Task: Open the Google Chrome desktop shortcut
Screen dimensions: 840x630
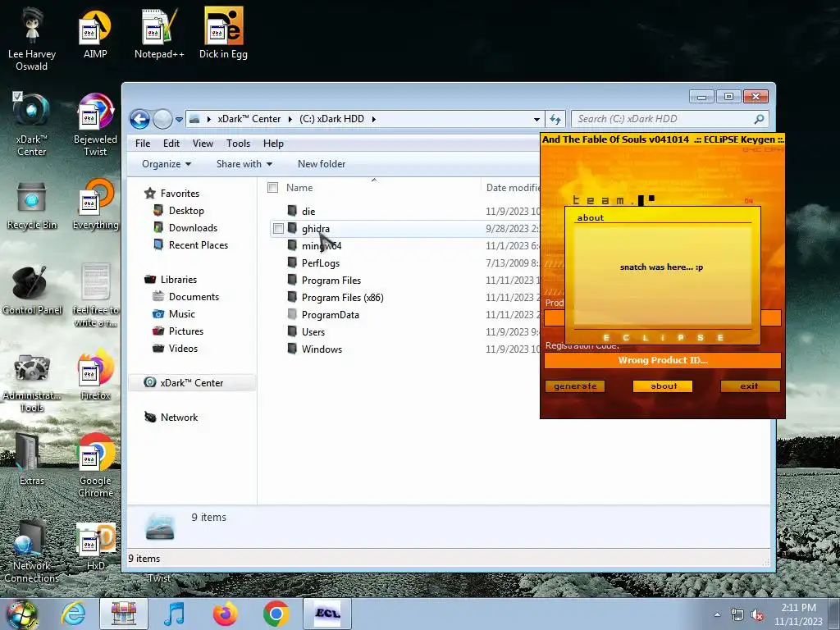Action: 95,465
